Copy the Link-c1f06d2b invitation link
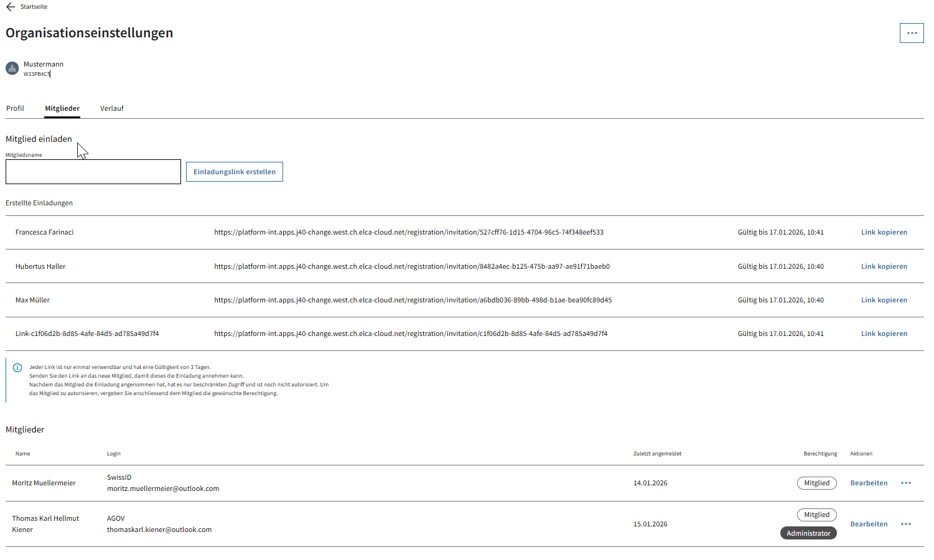The height and width of the screenshot is (560, 934). (884, 334)
